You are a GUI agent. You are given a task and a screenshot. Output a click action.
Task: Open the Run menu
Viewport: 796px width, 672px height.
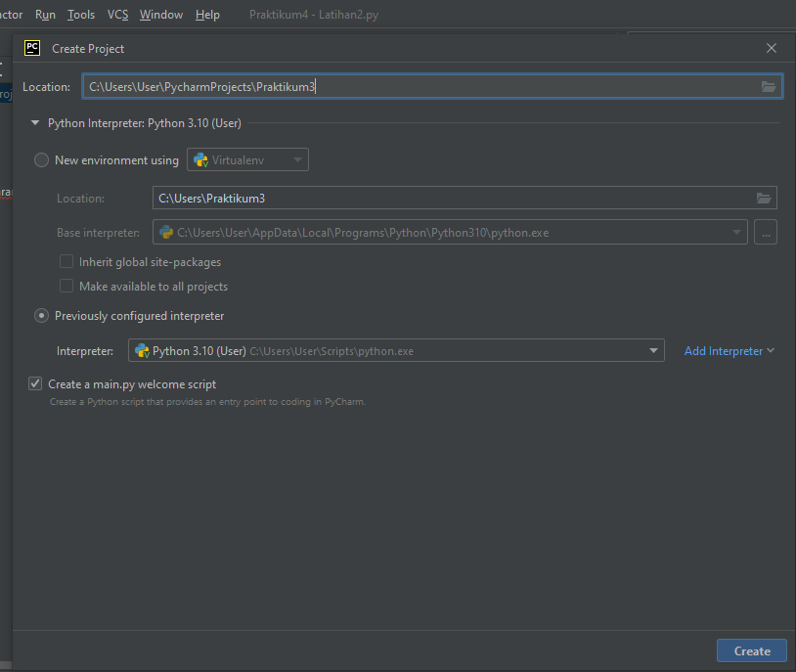tap(45, 14)
